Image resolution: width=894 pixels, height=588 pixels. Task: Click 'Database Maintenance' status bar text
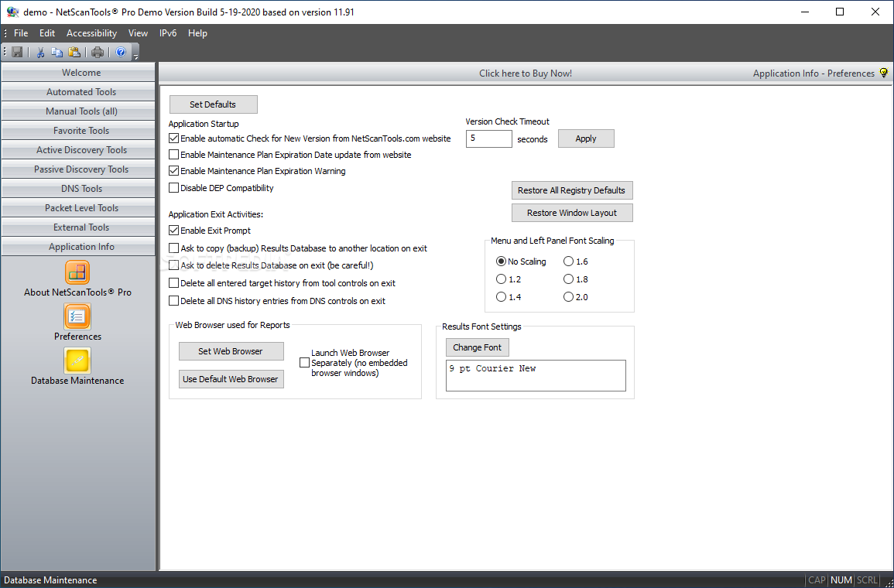(x=51, y=580)
